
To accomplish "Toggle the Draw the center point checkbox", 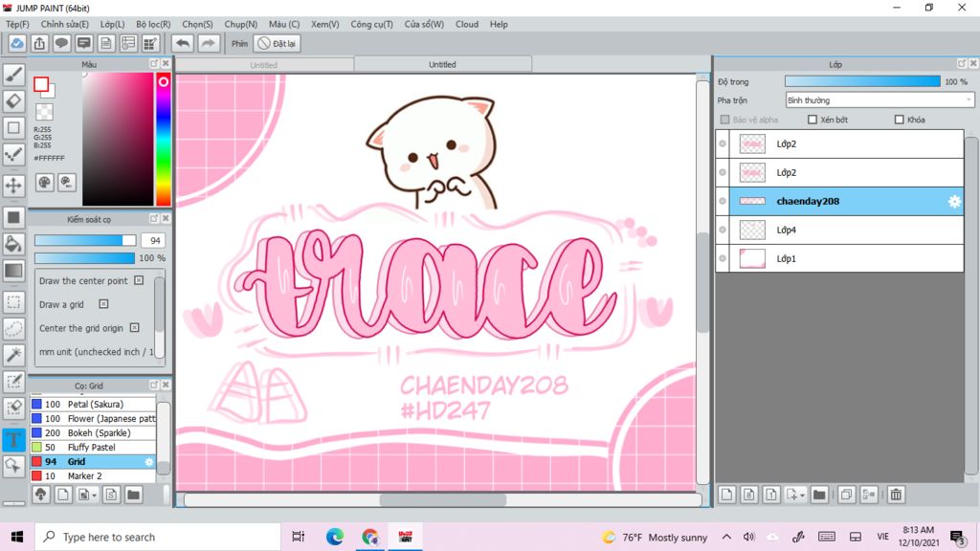I will click(139, 280).
